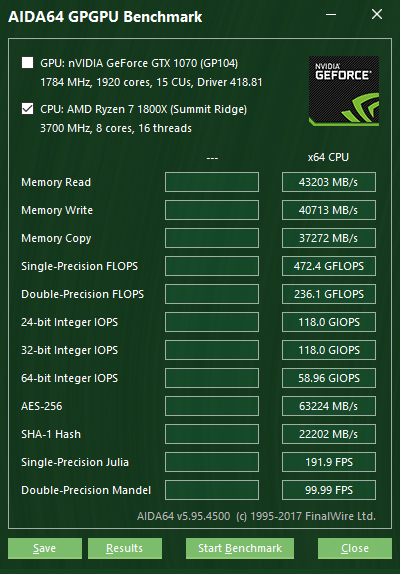
Task: Click the Memory Write 40713 MB/s value
Action: click(329, 210)
